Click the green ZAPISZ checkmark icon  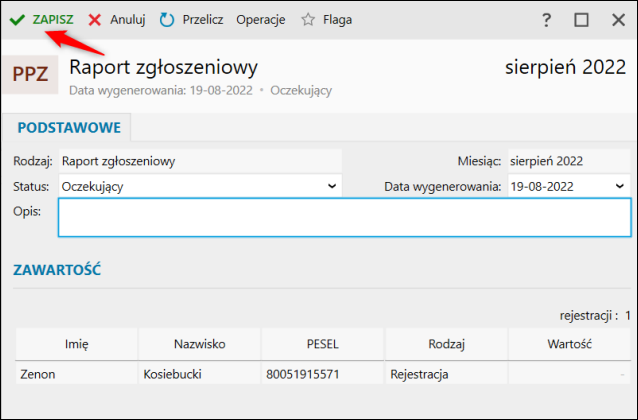(17, 19)
